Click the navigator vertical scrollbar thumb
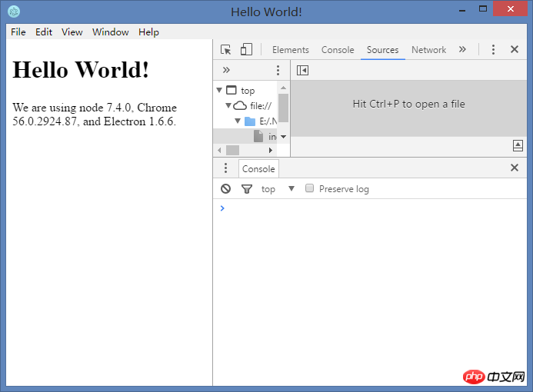This screenshot has width=533, height=392. click(283, 108)
